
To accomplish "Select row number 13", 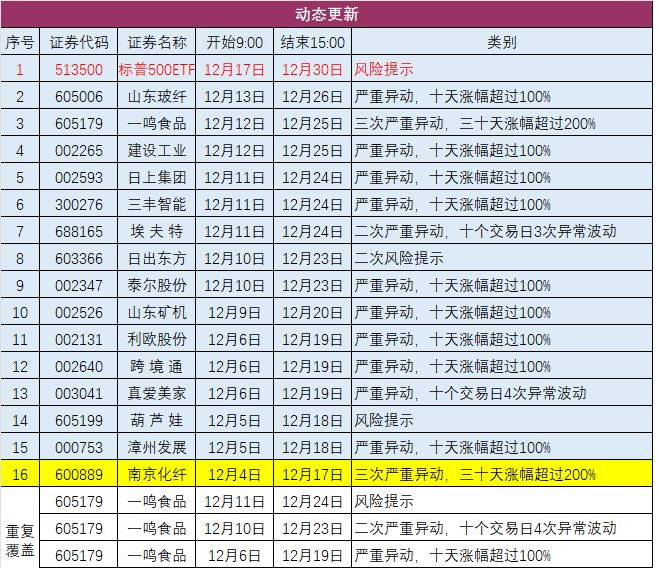I will pyautogui.click(x=20, y=393).
